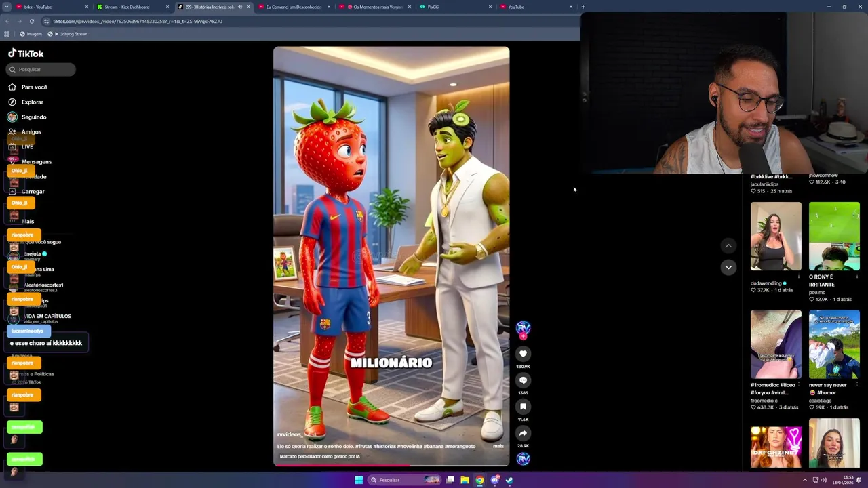This screenshot has width=868, height=488.
Task: Click the browser back arrow
Action: point(7,21)
